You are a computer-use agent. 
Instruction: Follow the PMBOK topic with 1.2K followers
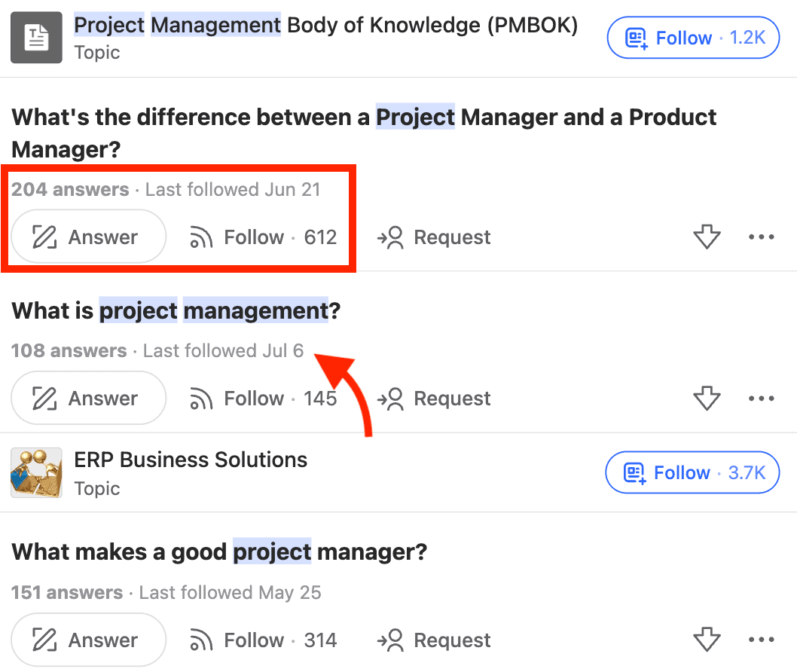pyautogui.click(x=692, y=38)
